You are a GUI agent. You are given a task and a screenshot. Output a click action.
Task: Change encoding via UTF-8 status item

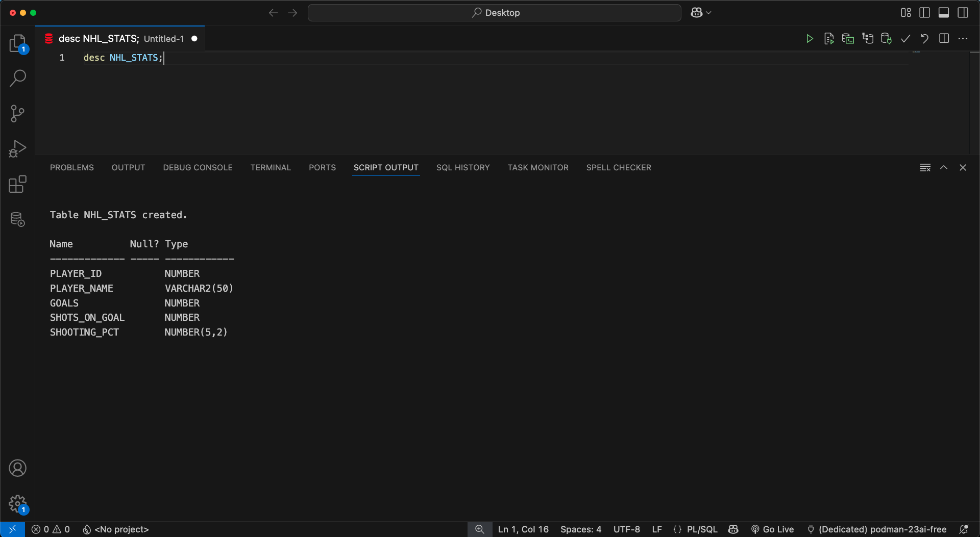pos(626,529)
